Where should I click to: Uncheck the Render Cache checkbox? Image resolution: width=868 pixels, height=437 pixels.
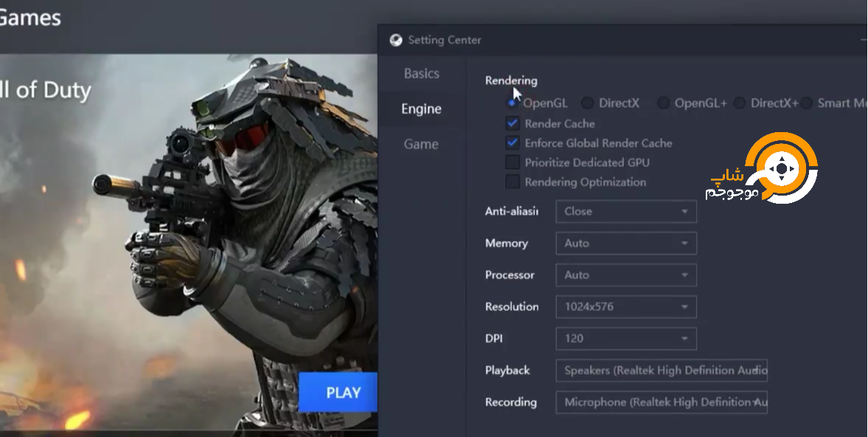pos(513,123)
